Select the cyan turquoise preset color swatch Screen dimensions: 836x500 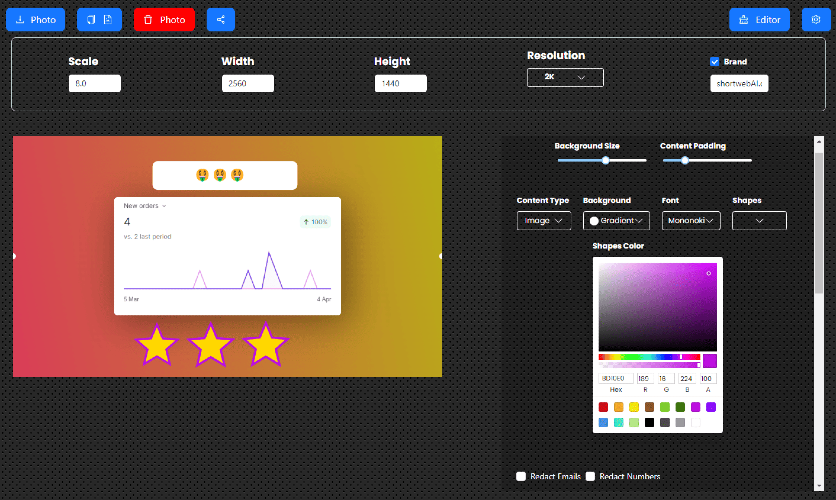[x=618, y=423]
